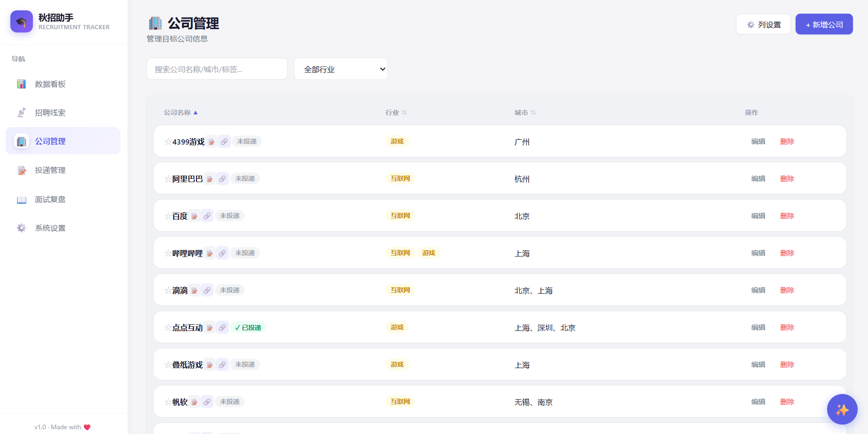Click the memo icon in the 帆软 row
The width and height of the screenshot is (868, 434).
(194, 402)
